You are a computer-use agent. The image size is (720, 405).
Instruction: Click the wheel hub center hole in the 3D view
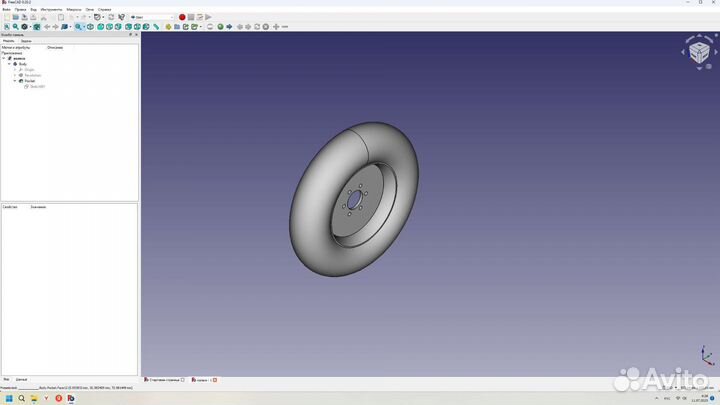click(x=353, y=200)
